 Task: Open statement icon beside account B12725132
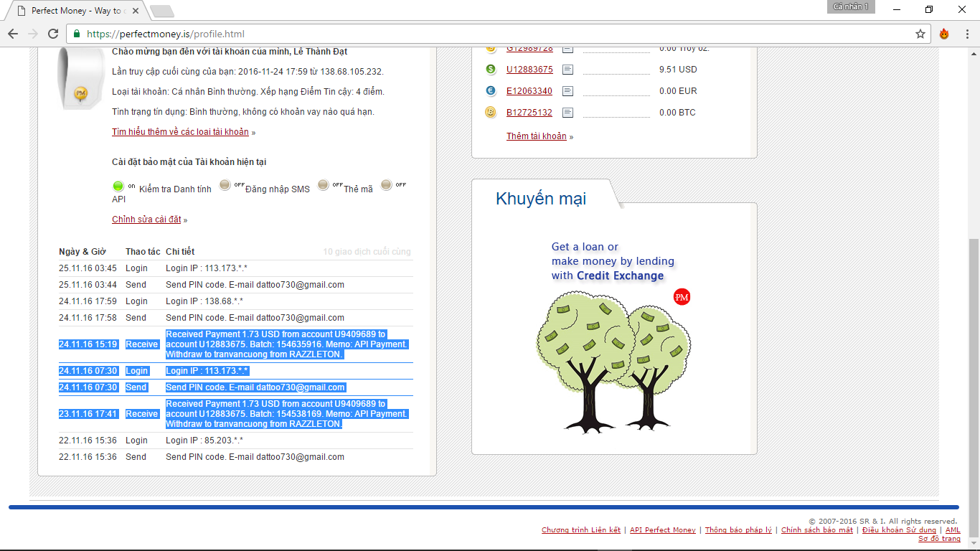(x=567, y=113)
